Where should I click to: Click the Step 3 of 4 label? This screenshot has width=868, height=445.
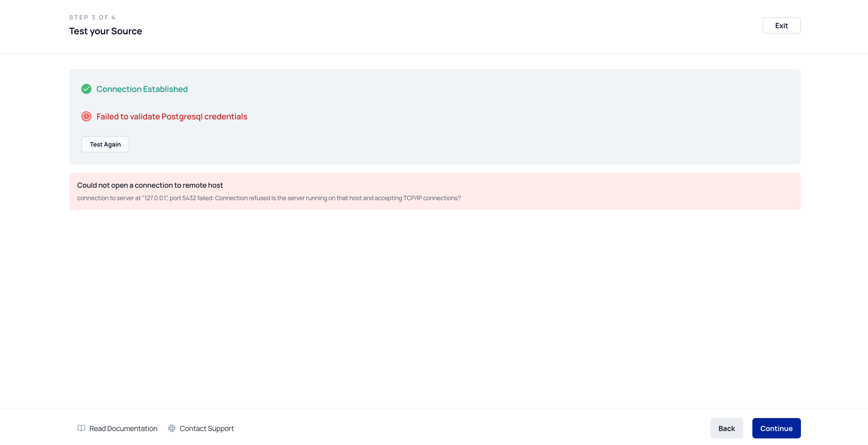[92, 18]
